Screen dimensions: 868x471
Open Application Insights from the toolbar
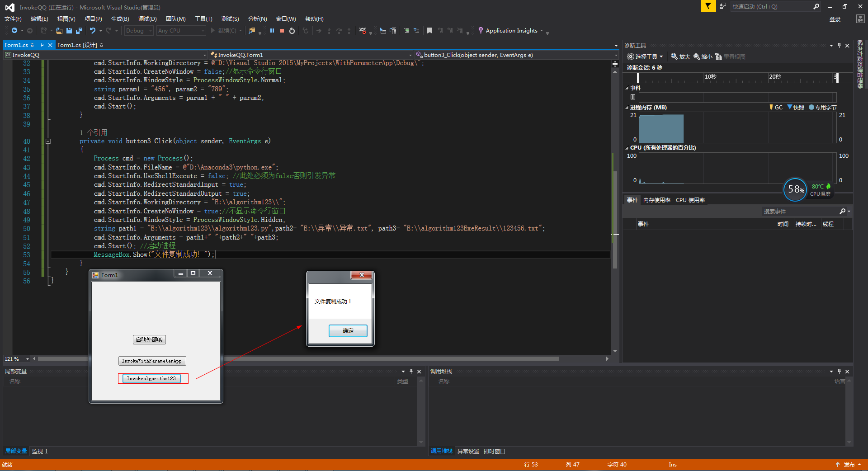pos(511,30)
